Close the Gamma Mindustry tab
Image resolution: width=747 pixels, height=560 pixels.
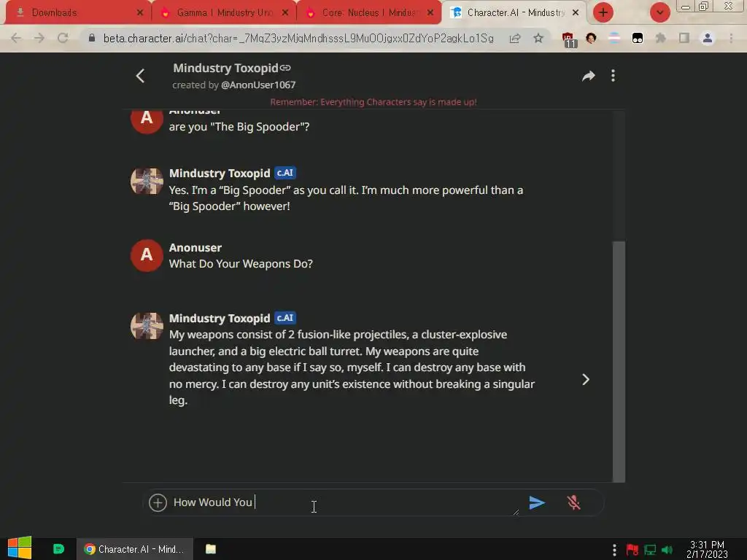[x=285, y=13]
